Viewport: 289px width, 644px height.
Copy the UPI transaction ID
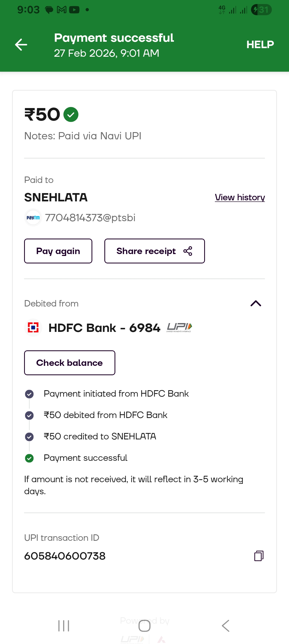click(x=258, y=556)
